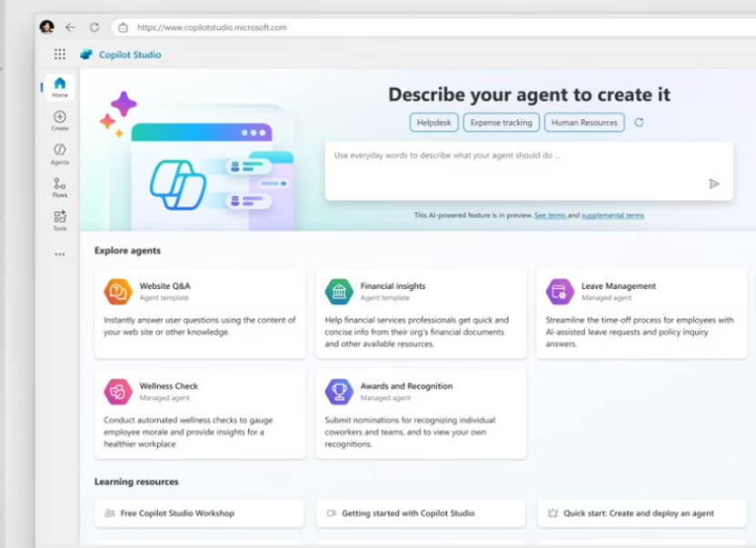Open Create in the sidebar
Screen dimensions: 756x548
(60, 121)
